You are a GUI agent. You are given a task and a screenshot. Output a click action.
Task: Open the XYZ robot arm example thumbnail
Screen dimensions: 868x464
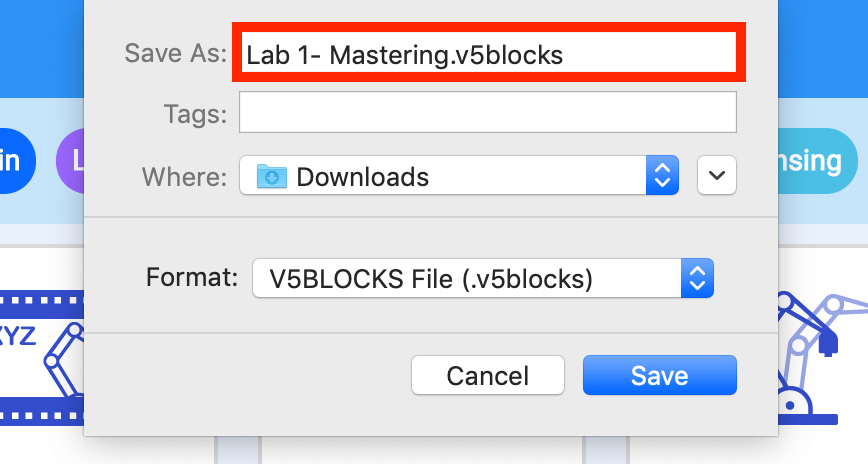click(42, 358)
